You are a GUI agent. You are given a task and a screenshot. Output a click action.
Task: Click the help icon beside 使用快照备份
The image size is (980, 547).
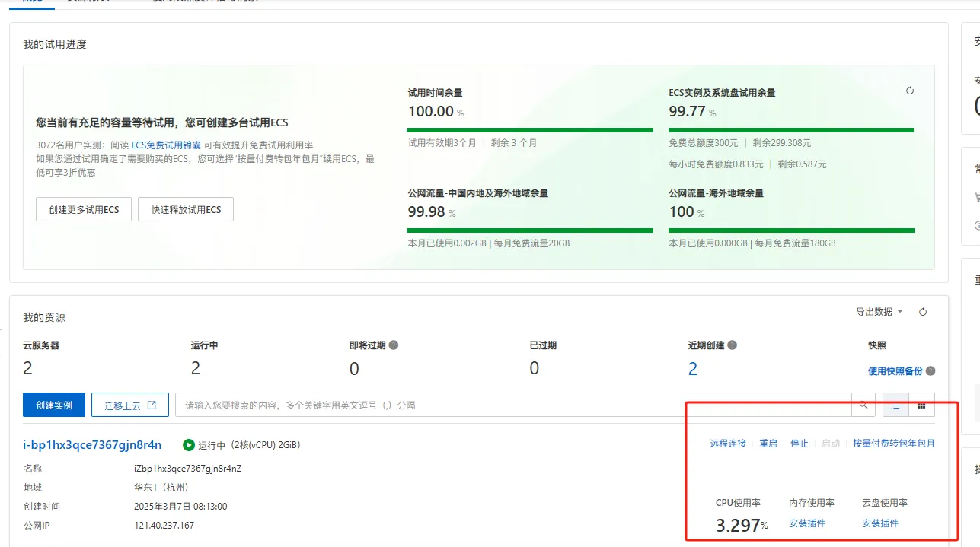(x=931, y=371)
